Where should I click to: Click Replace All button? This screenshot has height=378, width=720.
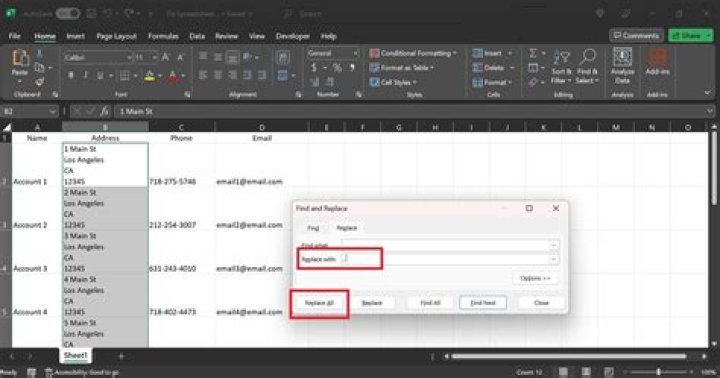point(319,303)
